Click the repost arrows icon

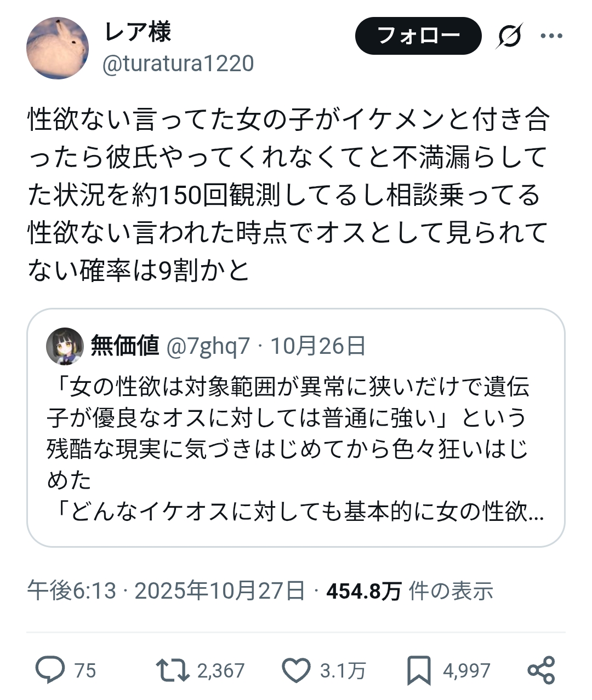tap(173, 670)
